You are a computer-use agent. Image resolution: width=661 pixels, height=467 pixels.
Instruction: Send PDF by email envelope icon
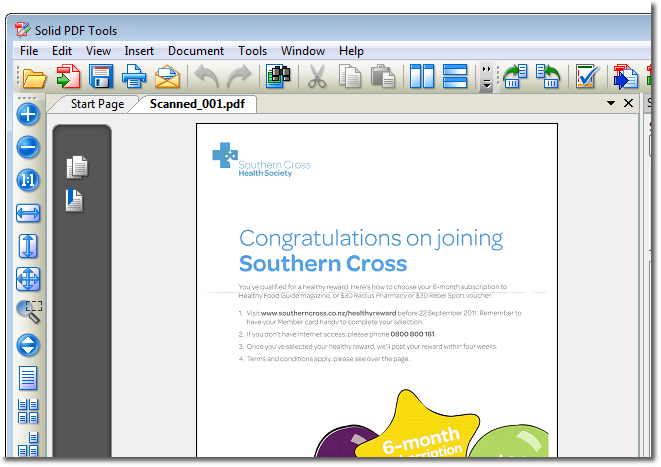point(167,77)
